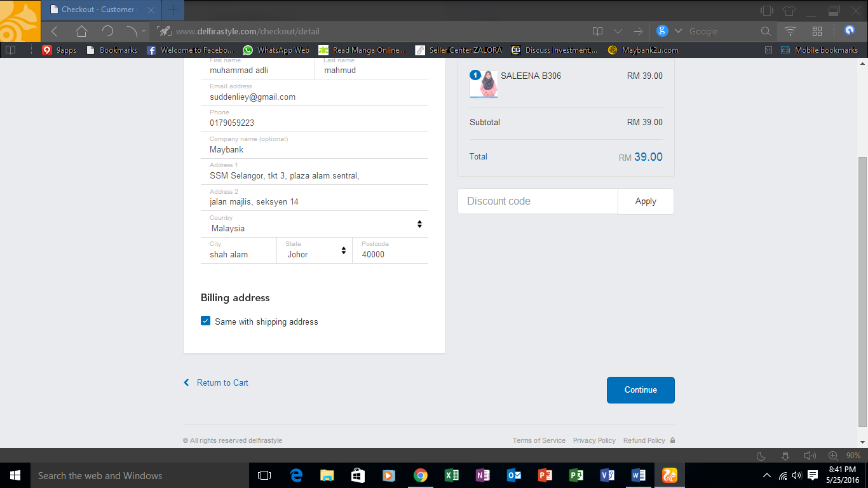Go back with browser back arrow
The image size is (868, 488).
coord(55,31)
